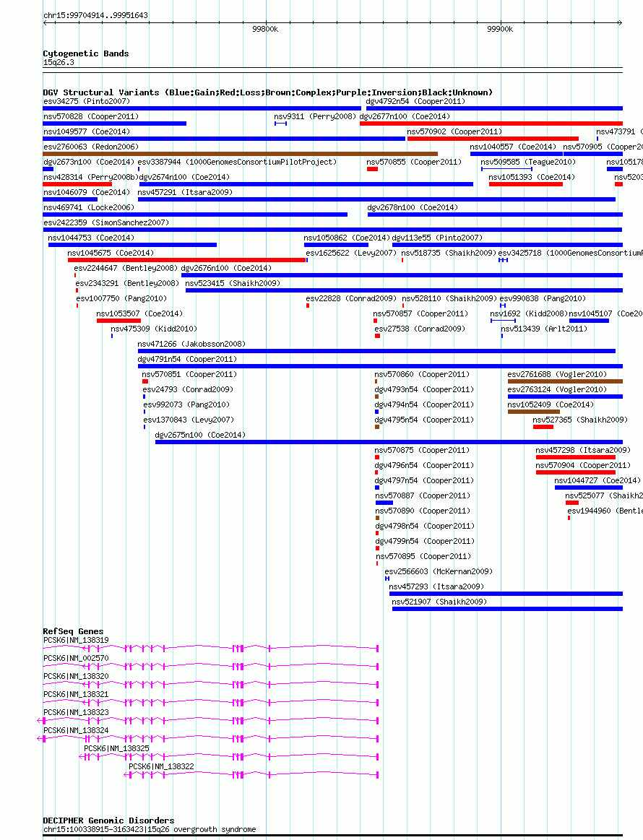Select dgv2675n100 (Coe2014) label
Screen dimensions: 643x840
[200, 435]
